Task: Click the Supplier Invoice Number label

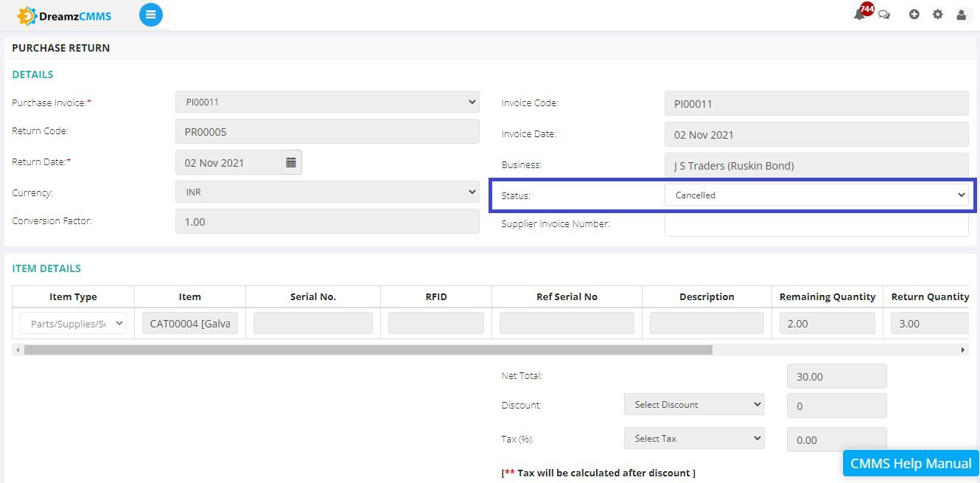Action: click(x=556, y=223)
